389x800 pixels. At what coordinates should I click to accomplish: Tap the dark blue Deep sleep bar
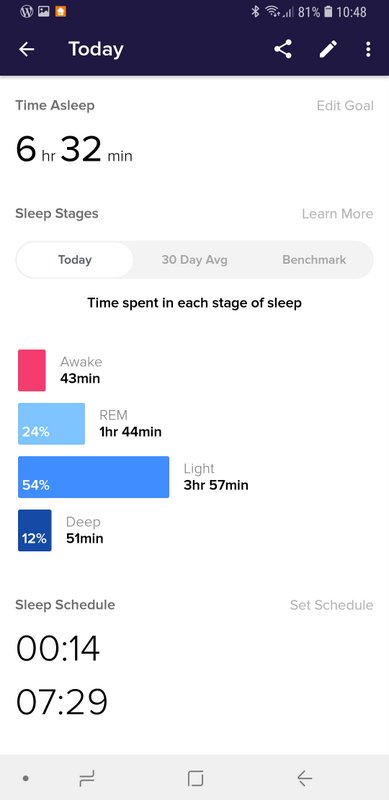coord(35,530)
